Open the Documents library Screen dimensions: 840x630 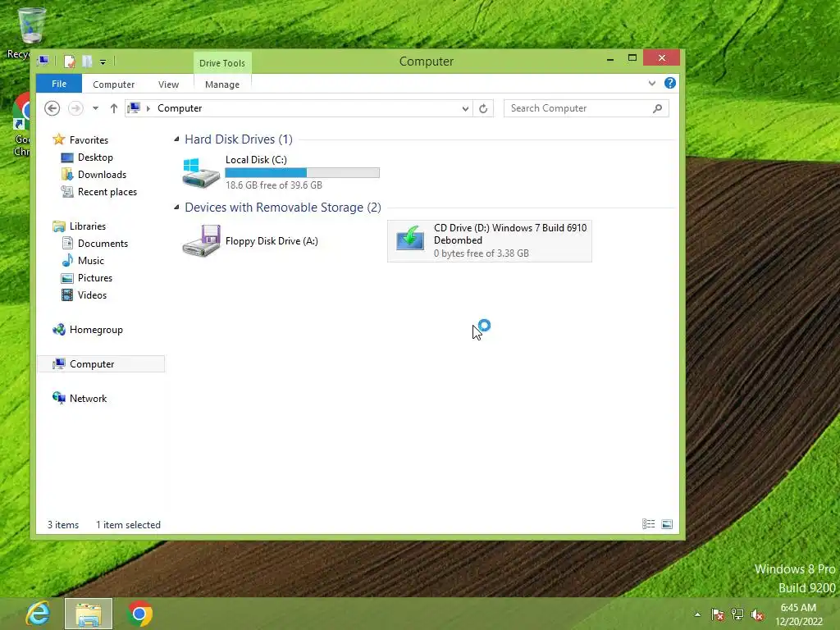103,243
